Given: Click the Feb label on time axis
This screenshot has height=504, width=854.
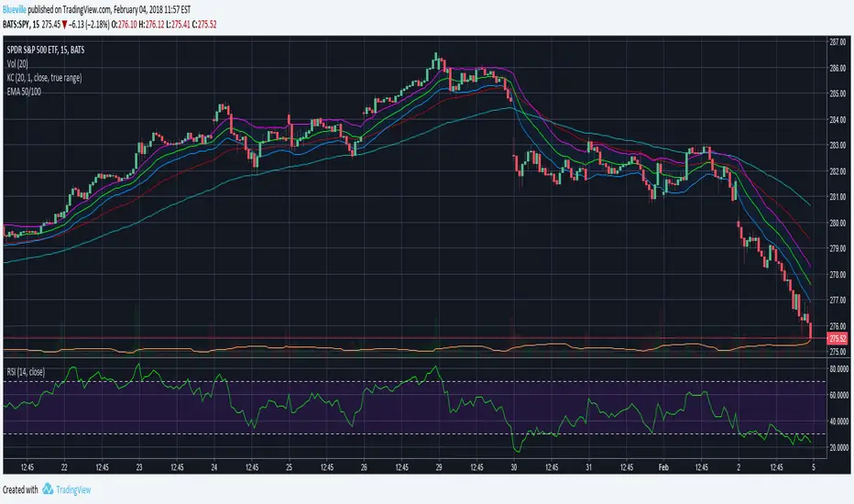Looking at the screenshot, I should pyautogui.click(x=663, y=467).
